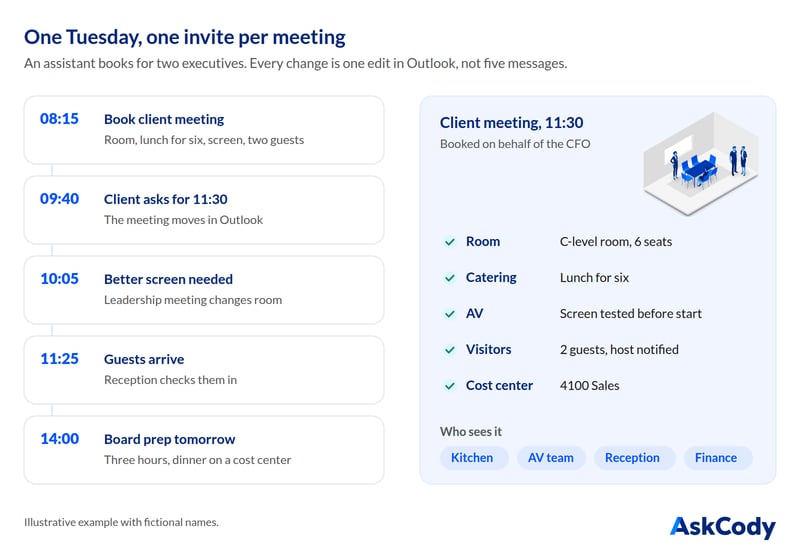
Task: Click 'One Tuesday, one invite per meeting' title
Action: [185, 37]
